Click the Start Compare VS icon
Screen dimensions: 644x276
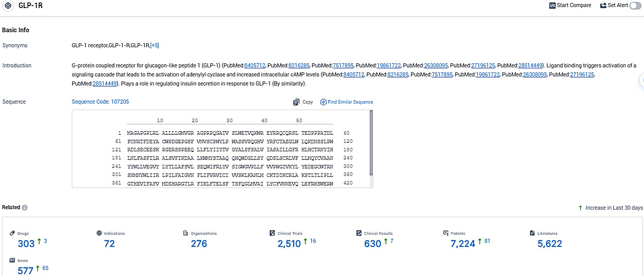pyautogui.click(x=553, y=6)
